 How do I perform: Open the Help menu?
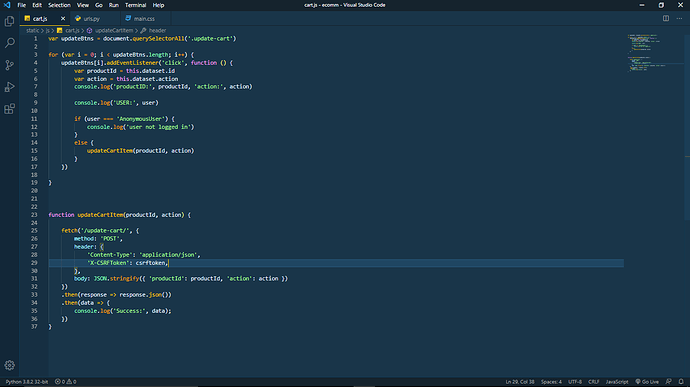tap(158, 5)
